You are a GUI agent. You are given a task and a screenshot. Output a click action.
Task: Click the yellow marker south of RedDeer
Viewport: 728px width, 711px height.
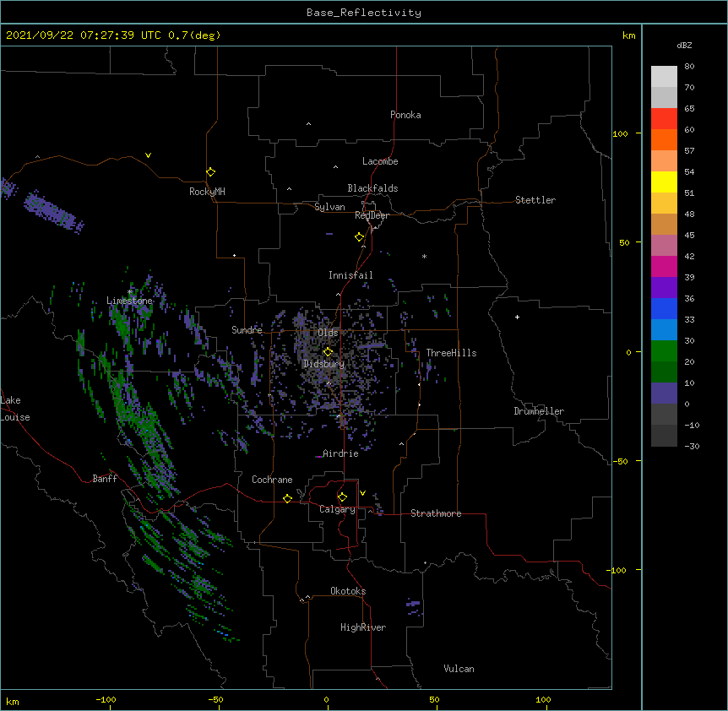point(360,237)
